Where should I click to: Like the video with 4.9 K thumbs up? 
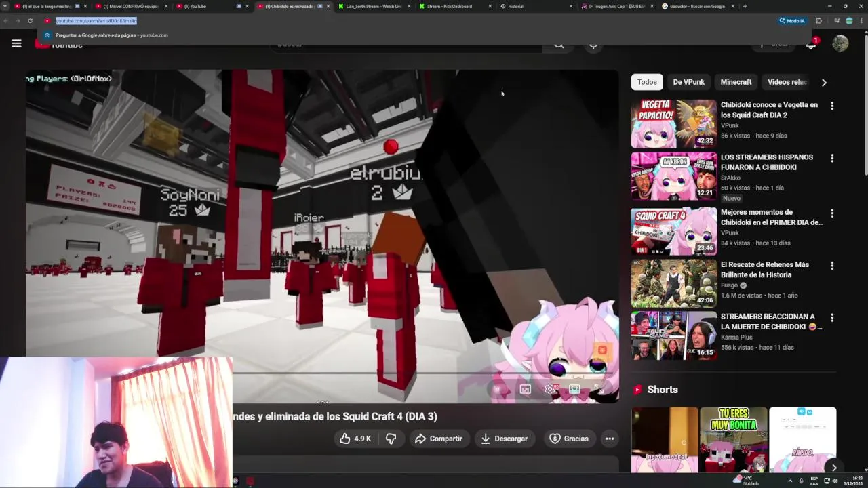(355, 439)
